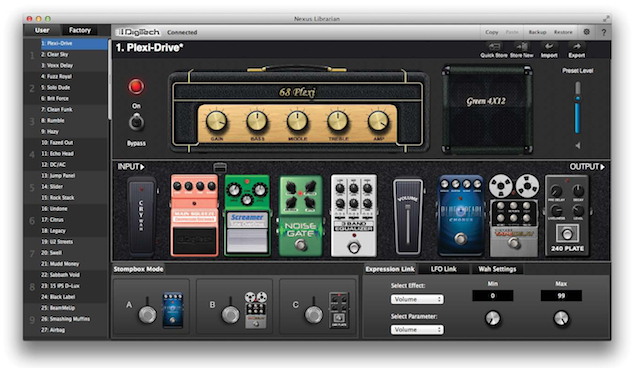Image resolution: width=640 pixels, height=368 pixels.
Task: Toggle the 240 Plate footswitch
Action: [x=567, y=234]
